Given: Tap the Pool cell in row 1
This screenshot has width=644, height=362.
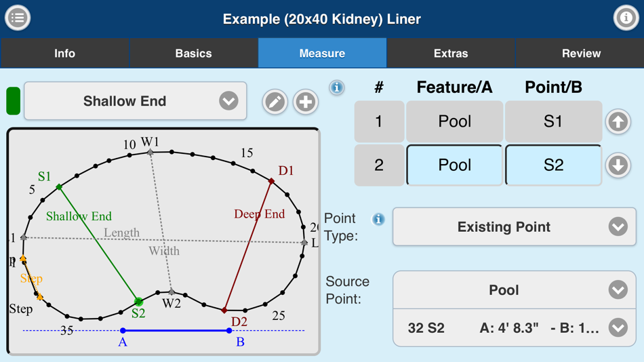Looking at the screenshot, I should (x=454, y=121).
